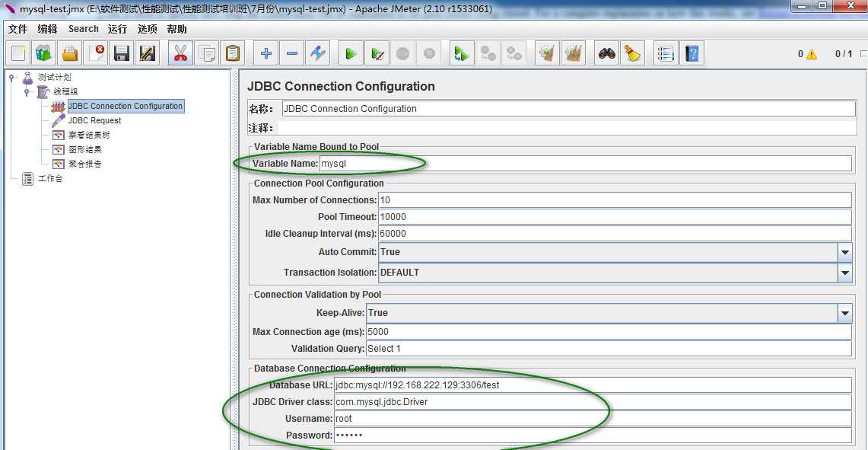Select JDBC Connection Configuration tree node

(126, 106)
